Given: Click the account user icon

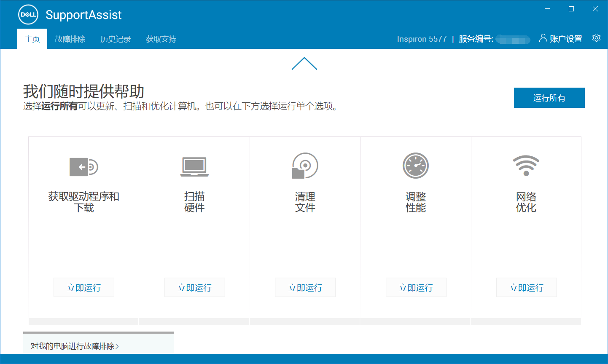Looking at the screenshot, I should point(543,38).
